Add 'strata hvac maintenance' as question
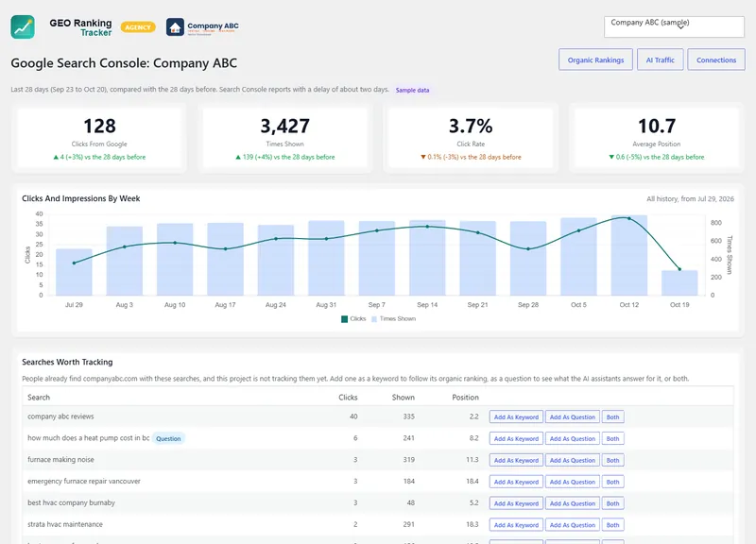 (573, 525)
